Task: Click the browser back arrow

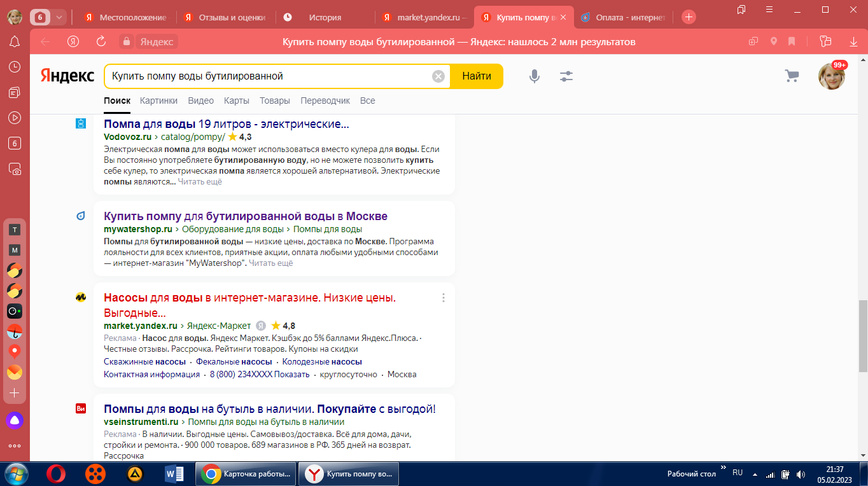Action: pyautogui.click(x=45, y=42)
